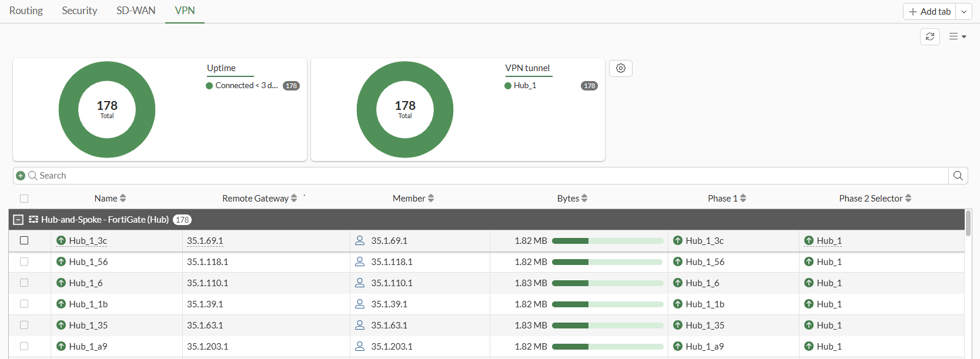Click into the Search input field
Image resolution: width=980 pixels, height=359 pixels.
pyautogui.click(x=470, y=176)
